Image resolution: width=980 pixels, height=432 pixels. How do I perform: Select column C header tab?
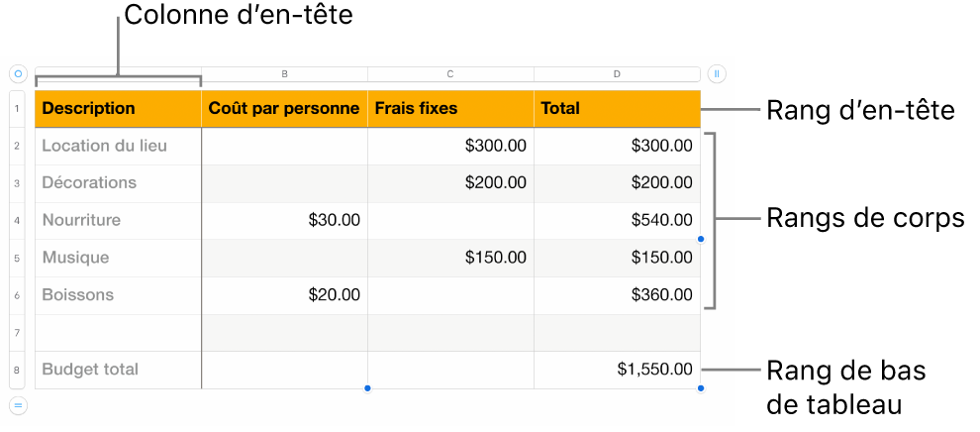click(x=450, y=73)
